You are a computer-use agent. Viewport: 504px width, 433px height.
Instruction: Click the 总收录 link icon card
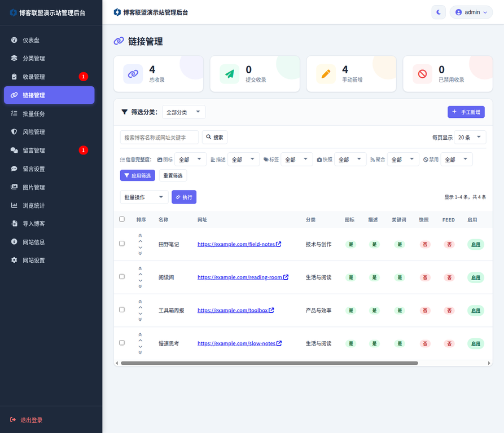[133, 74]
